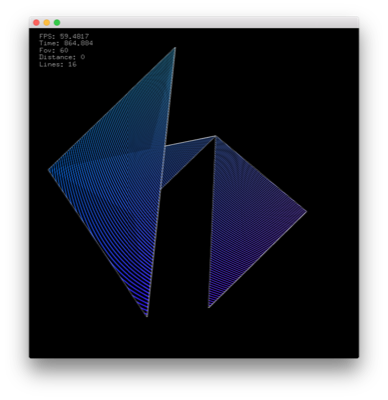Click the shared top vertex of purple triangle
The image size is (388, 400).
pyautogui.click(x=215, y=136)
